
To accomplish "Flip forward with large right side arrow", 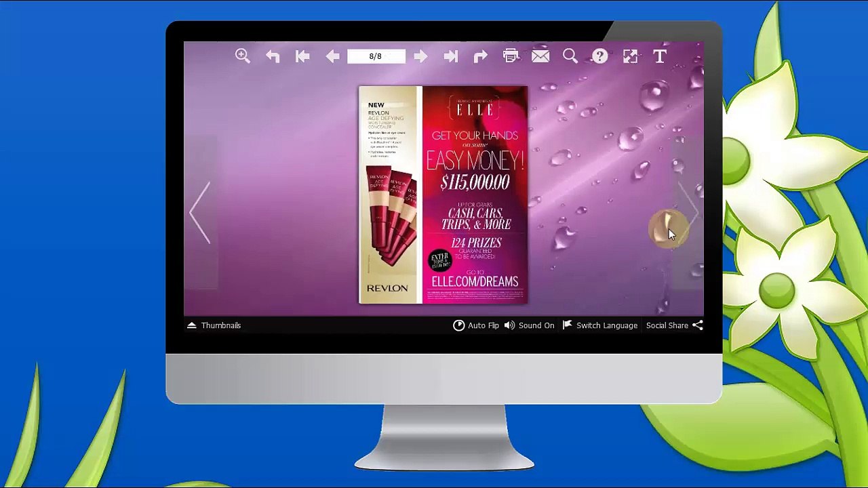I will click(x=688, y=212).
